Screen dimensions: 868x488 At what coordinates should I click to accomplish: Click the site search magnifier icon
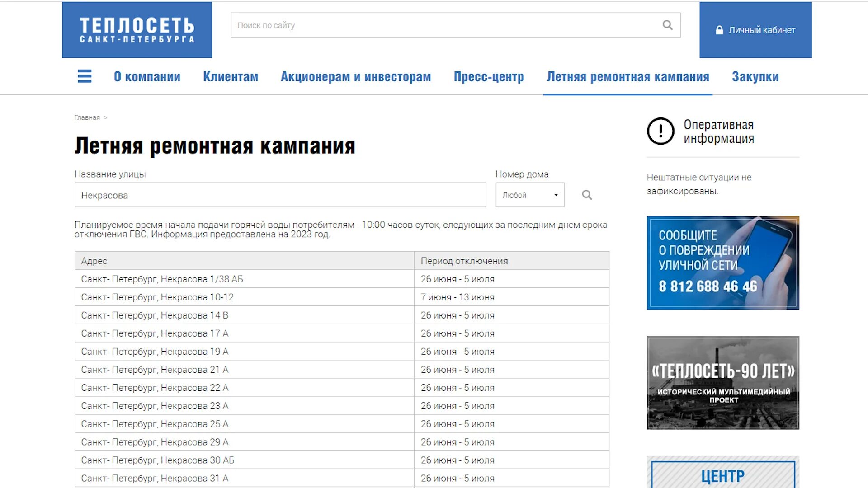coord(667,25)
